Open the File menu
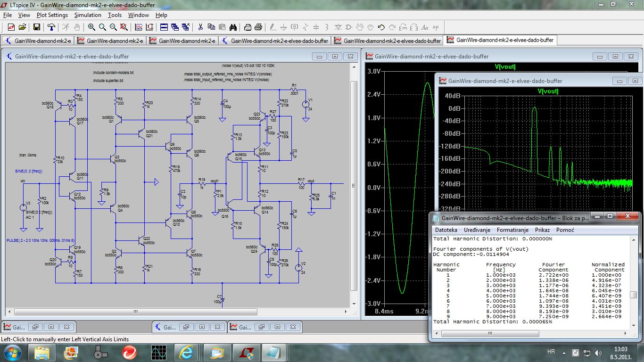This screenshot has width=644, height=362. tap(7, 15)
